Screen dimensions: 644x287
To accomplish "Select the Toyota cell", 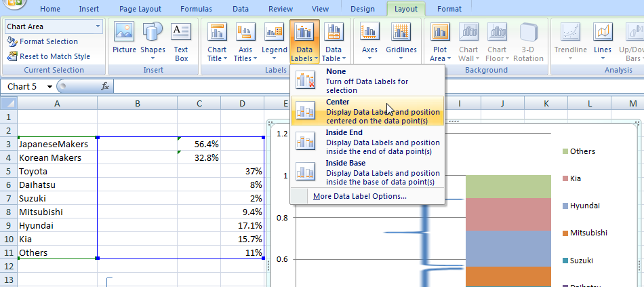I will coord(57,171).
